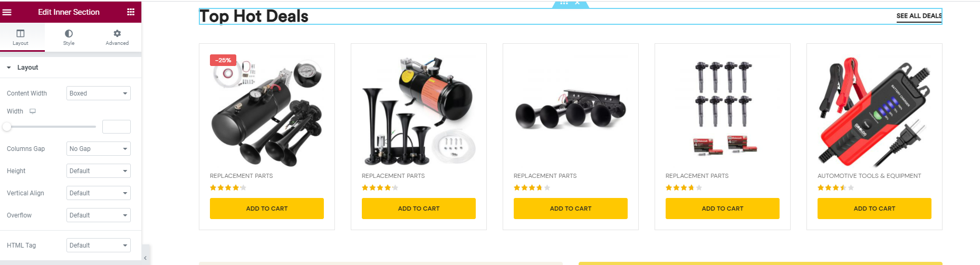The width and height of the screenshot is (980, 265).
Task: Open the Elementor hamburger menu
Action: (x=7, y=12)
